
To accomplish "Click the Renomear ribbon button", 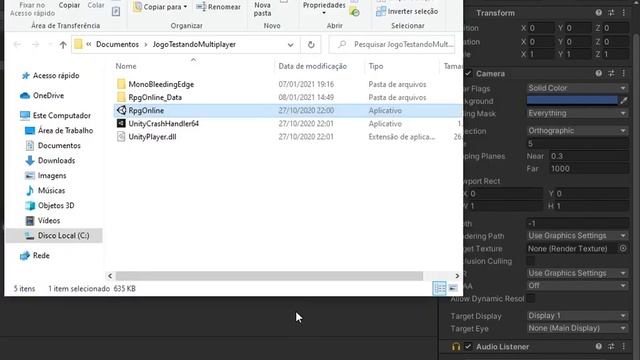I will pos(218,7).
